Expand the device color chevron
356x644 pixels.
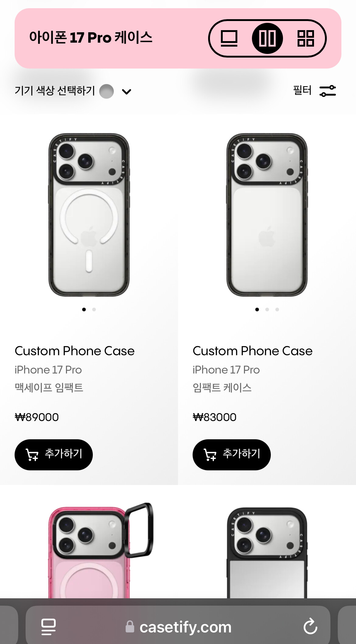[x=127, y=91]
